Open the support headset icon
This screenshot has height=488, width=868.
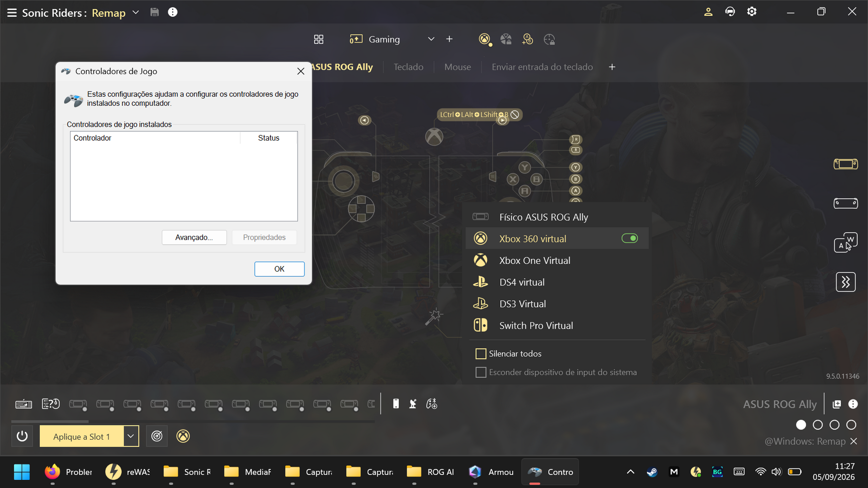pyautogui.click(x=730, y=12)
